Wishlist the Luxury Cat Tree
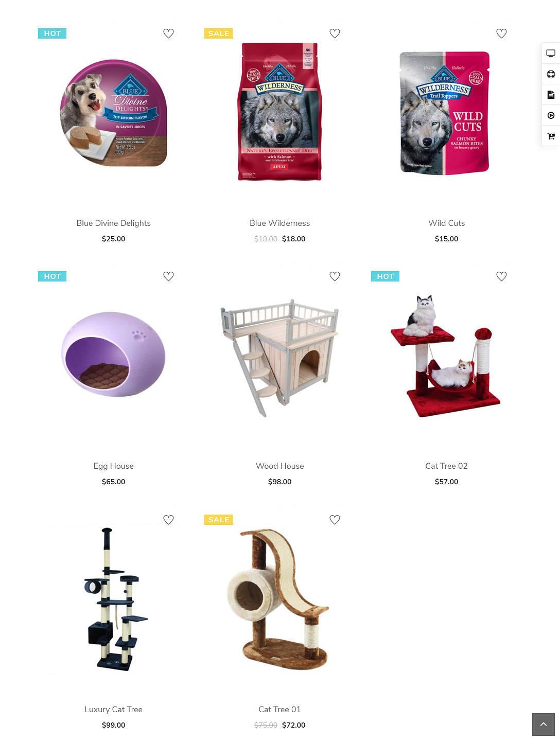 [168, 520]
